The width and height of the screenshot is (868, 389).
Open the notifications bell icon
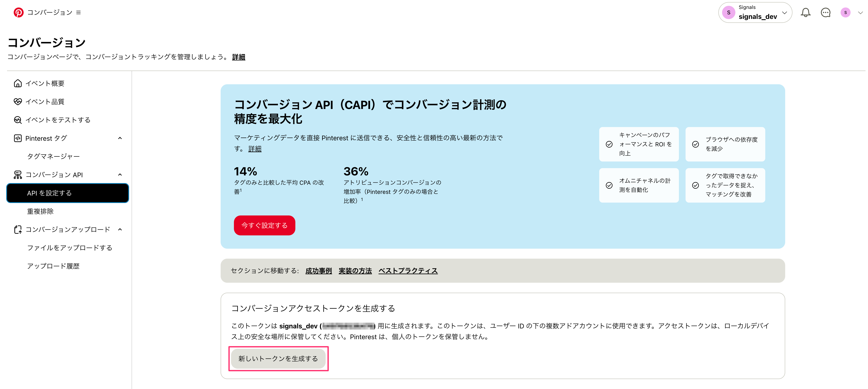coord(805,12)
